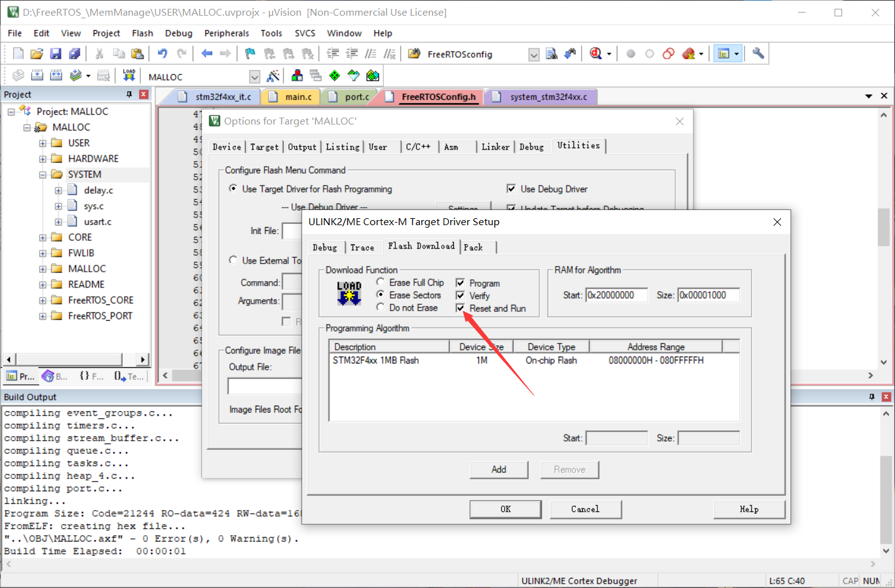Open the Options for Target wand icon
The width and height of the screenshot is (895, 588).
[x=273, y=75]
